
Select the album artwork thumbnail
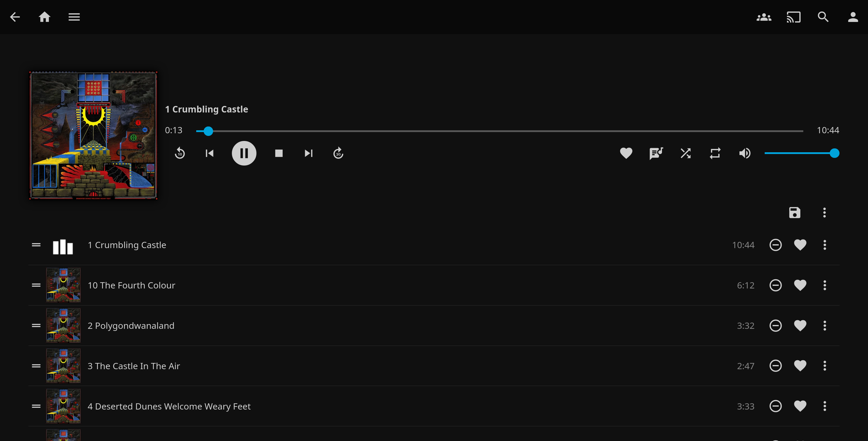click(x=93, y=136)
